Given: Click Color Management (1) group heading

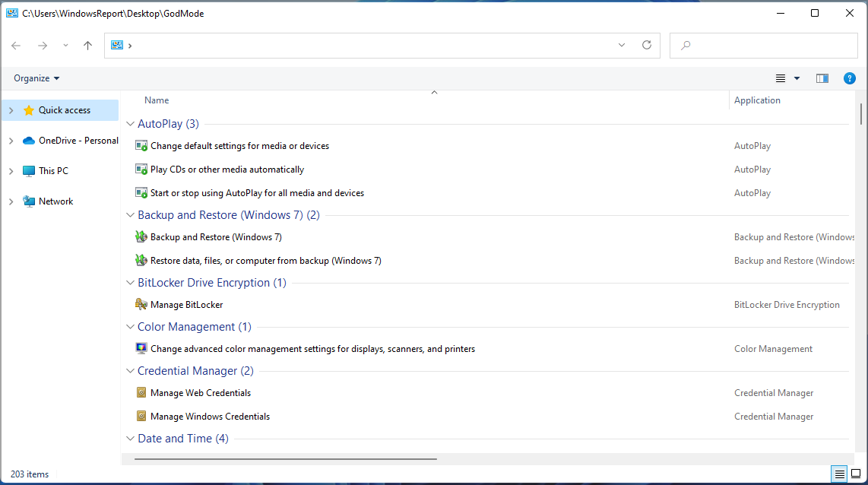Looking at the screenshot, I should point(195,327).
